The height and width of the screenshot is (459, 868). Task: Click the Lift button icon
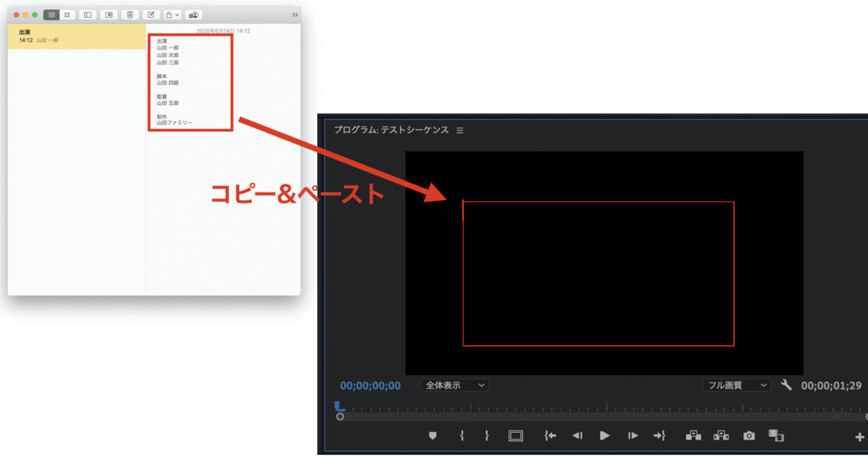[x=693, y=435]
